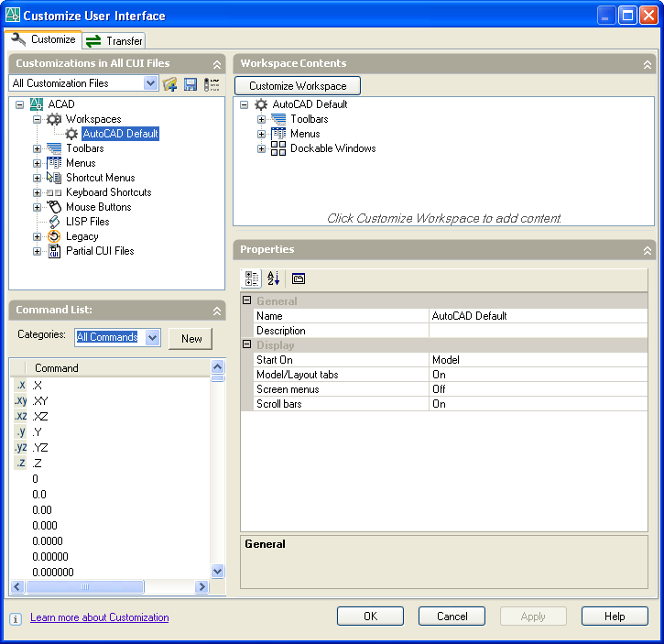
Task: Open the Categories All Commands dropdown
Action: coord(152,338)
